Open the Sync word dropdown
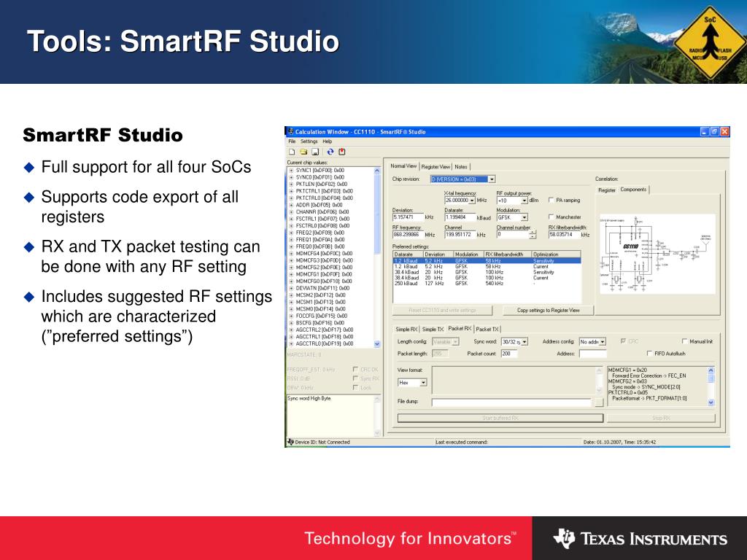This screenshot has width=747, height=560. (x=525, y=342)
